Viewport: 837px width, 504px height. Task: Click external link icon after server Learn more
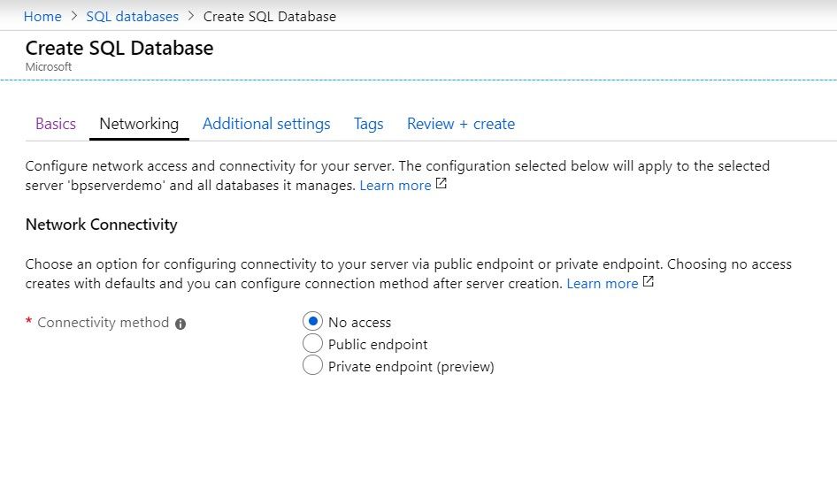pos(442,185)
